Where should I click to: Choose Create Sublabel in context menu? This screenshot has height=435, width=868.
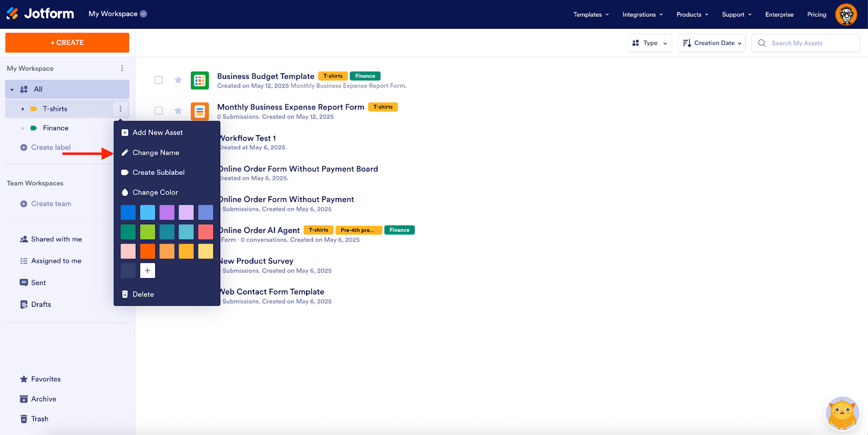(x=167, y=172)
